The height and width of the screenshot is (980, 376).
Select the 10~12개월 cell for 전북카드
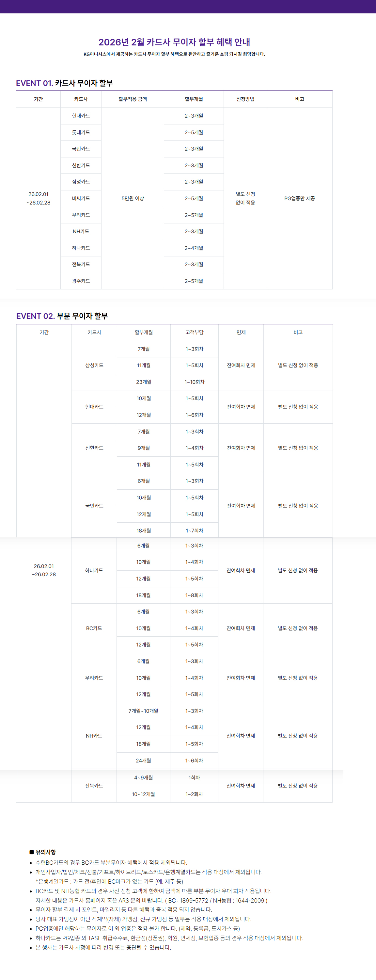[143, 794]
